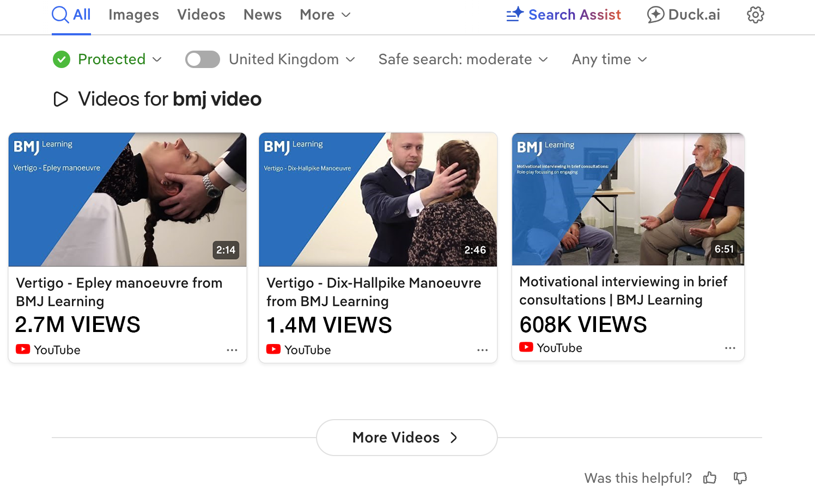Expand the More search categories menu
Viewport: 815px width, 504px height.
pyautogui.click(x=325, y=15)
